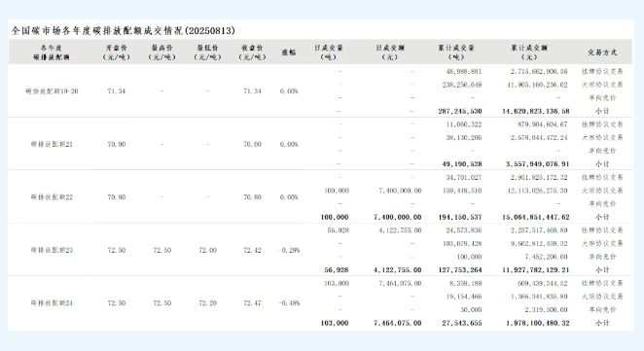The width and height of the screenshot is (644, 351).
Task: Select the 涨幅 column header
Action: click(x=289, y=53)
